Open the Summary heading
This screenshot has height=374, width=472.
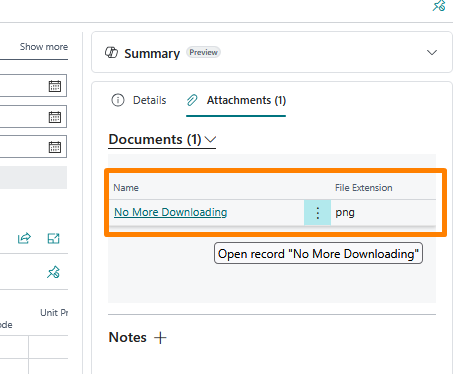click(152, 53)
